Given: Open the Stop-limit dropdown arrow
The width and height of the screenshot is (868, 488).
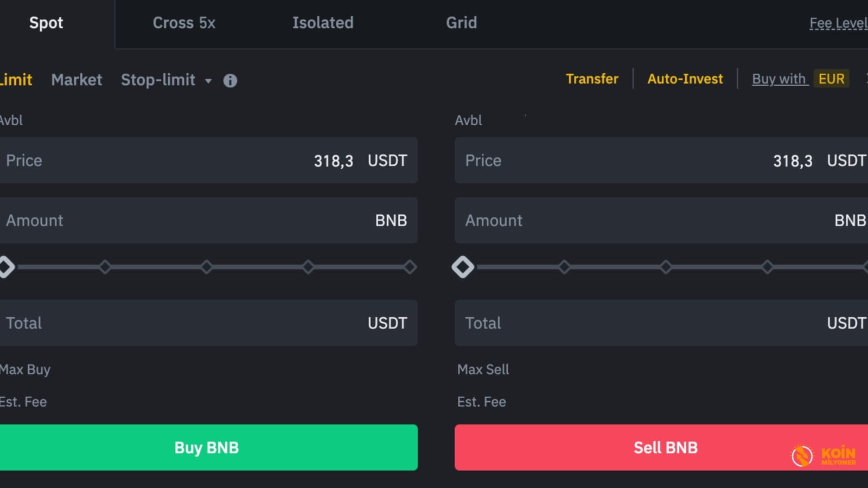Looking at the screenshot, I should pos(208,81).
